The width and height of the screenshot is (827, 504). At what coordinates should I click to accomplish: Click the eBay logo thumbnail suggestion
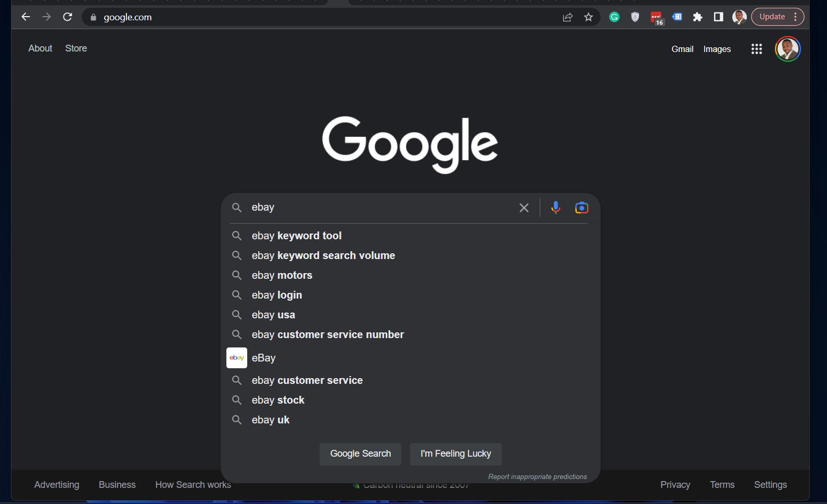237,358
